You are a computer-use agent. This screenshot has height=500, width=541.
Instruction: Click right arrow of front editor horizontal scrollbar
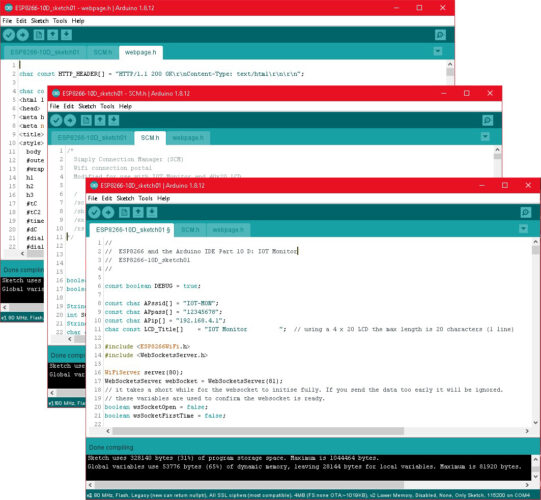point(527,431)
